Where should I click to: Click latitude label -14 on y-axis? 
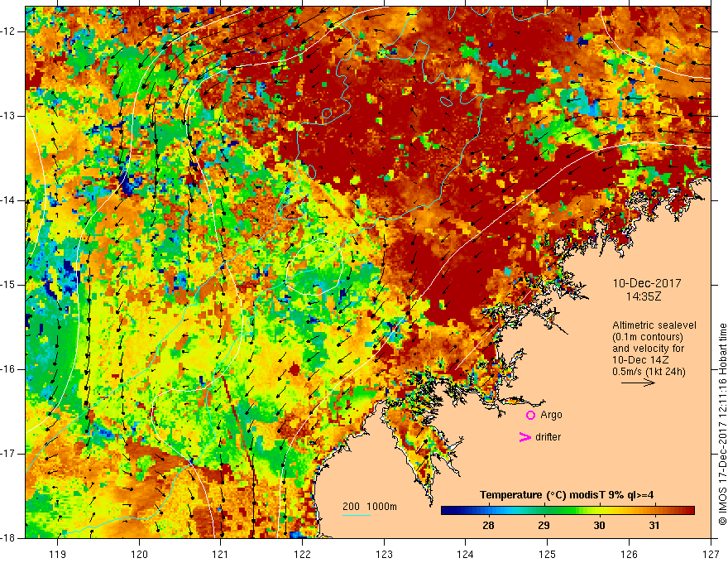pos(7,200)
